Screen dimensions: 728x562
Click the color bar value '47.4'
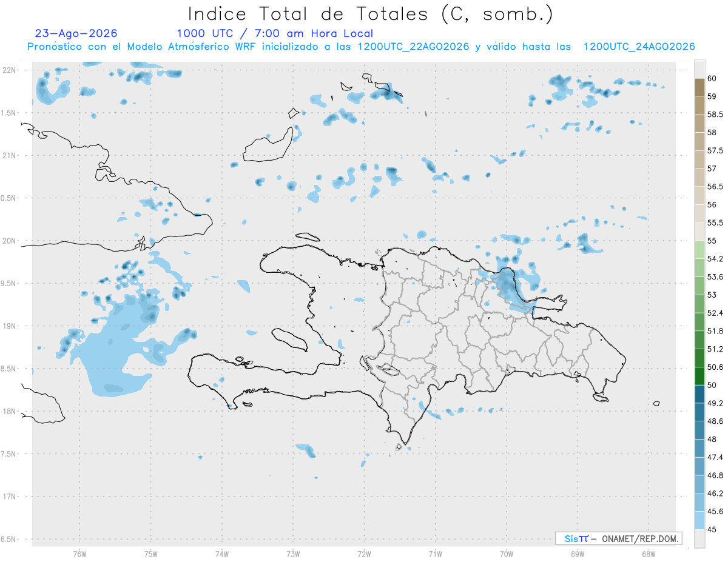pos(715,457)
